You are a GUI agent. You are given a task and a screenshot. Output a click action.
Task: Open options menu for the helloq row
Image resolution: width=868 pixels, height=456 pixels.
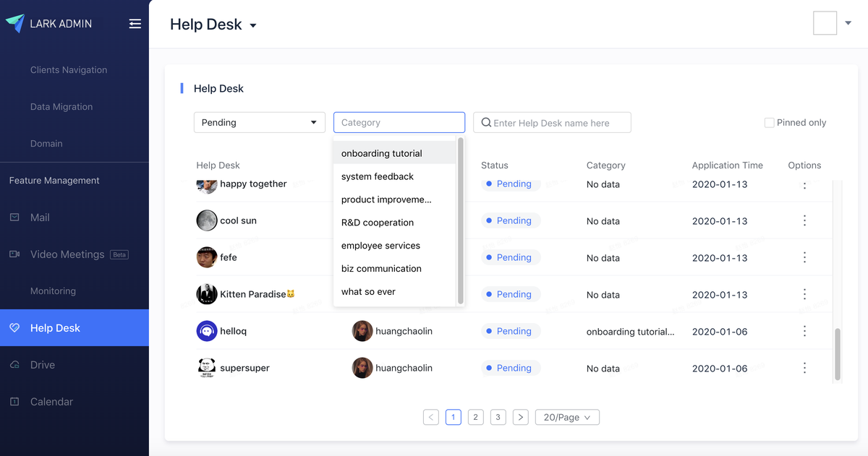click(804, 331)
